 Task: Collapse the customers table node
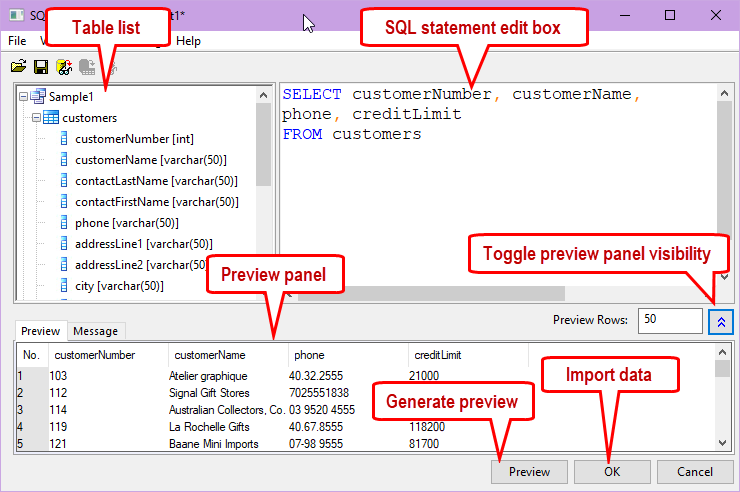pyautogui.click(x=36, y=118)
